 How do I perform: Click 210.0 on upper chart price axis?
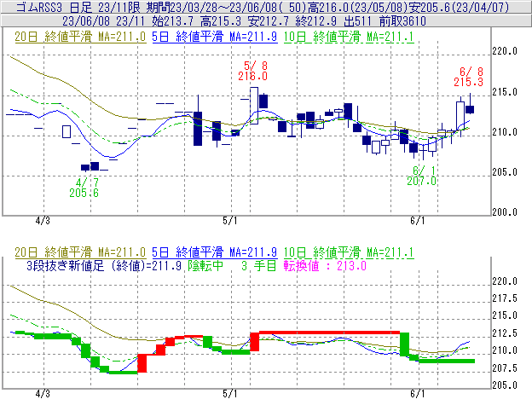tap(505, 132)
